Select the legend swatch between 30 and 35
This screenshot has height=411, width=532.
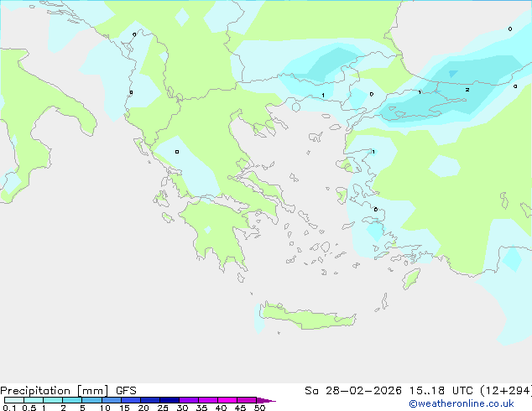[188, 400]
